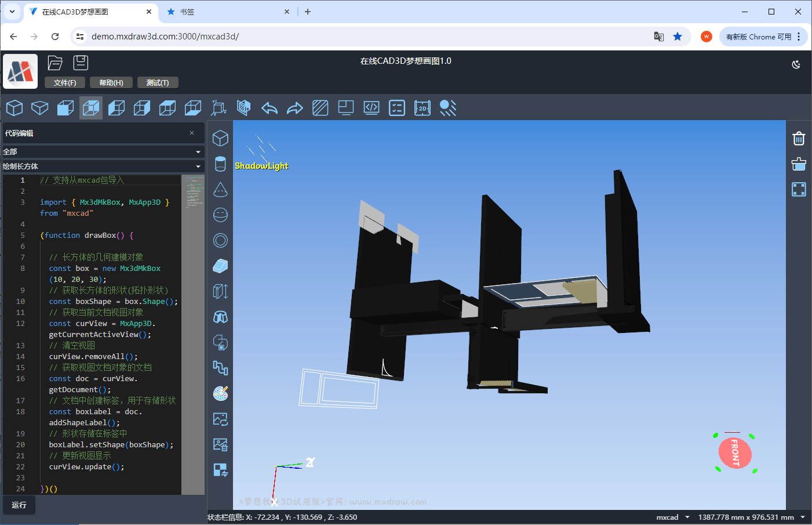The height and width of the screenshot is (525, 812).
Task: Open the color palette tool
Action: [x=220, y=393]
